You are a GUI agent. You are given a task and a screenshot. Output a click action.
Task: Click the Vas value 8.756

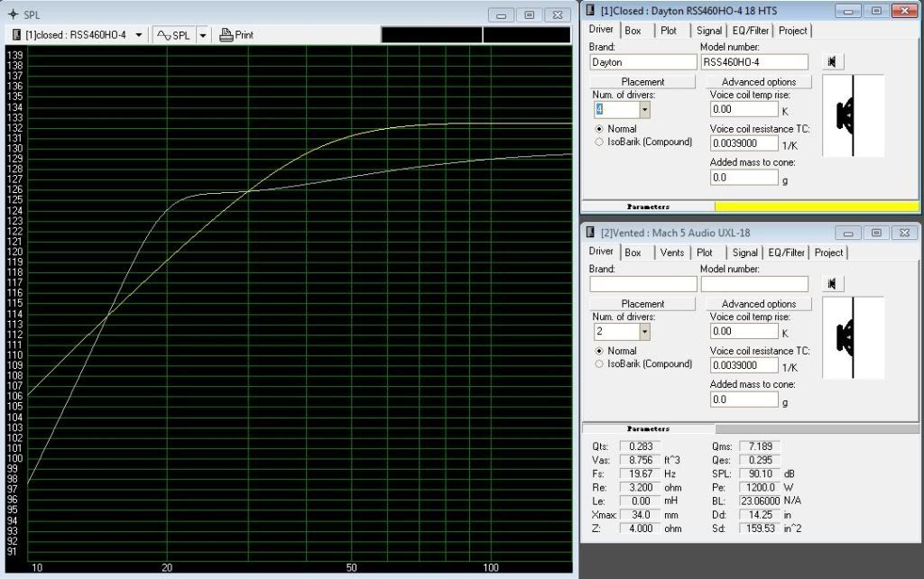pyautogui.click(x=641, y=460)
